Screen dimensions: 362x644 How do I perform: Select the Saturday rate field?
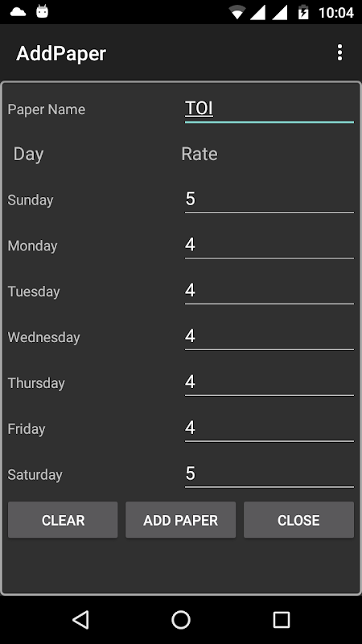(269, 475)
